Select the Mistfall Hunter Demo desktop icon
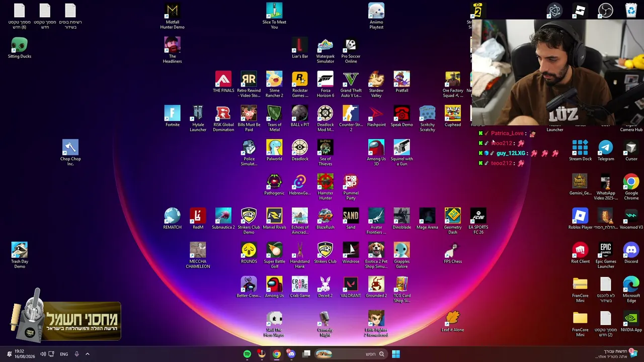Image resolution: width=644 pixels, height=362 pixels. click(x=172, y=16)
